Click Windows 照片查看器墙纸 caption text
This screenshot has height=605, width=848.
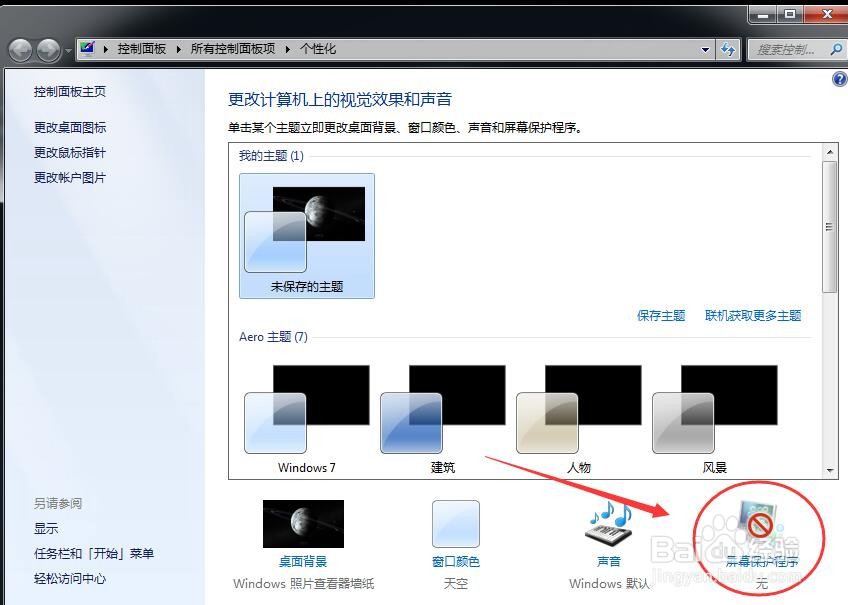tap(303, 584)
